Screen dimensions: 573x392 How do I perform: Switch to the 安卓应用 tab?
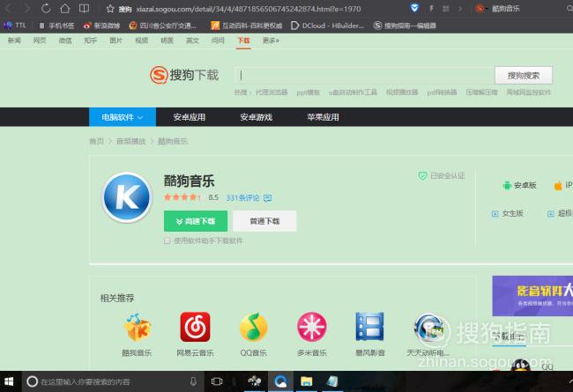[190, 117]
